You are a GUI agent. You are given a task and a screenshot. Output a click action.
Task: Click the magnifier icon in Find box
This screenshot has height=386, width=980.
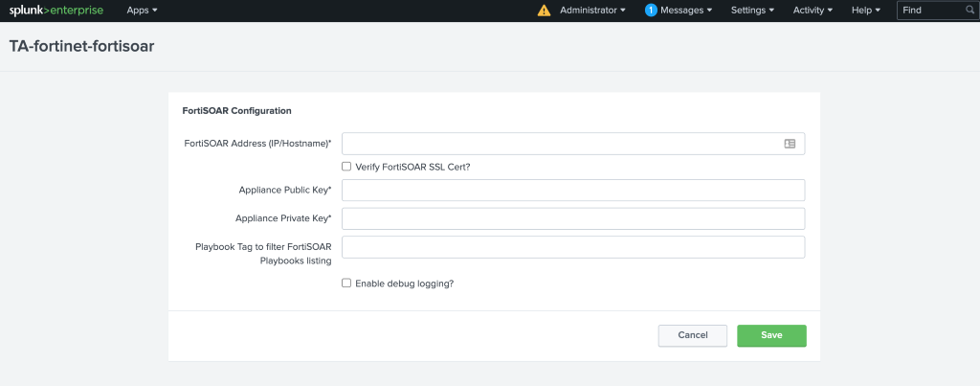point(969,10)
